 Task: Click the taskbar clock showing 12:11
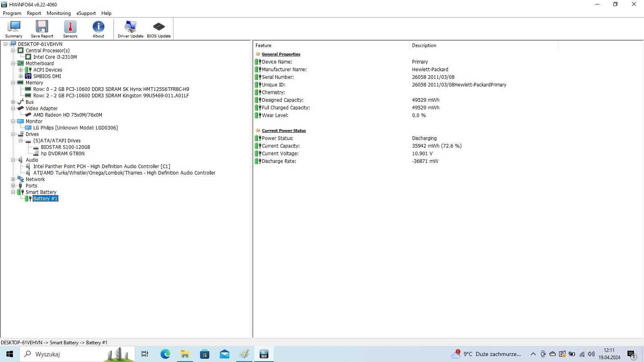coord(609,354)
